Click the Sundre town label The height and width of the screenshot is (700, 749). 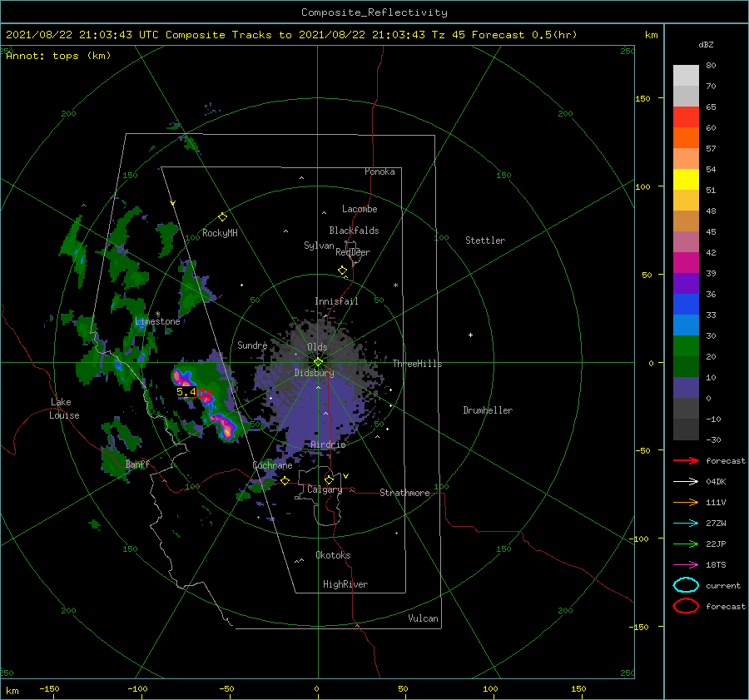point(252,345)
